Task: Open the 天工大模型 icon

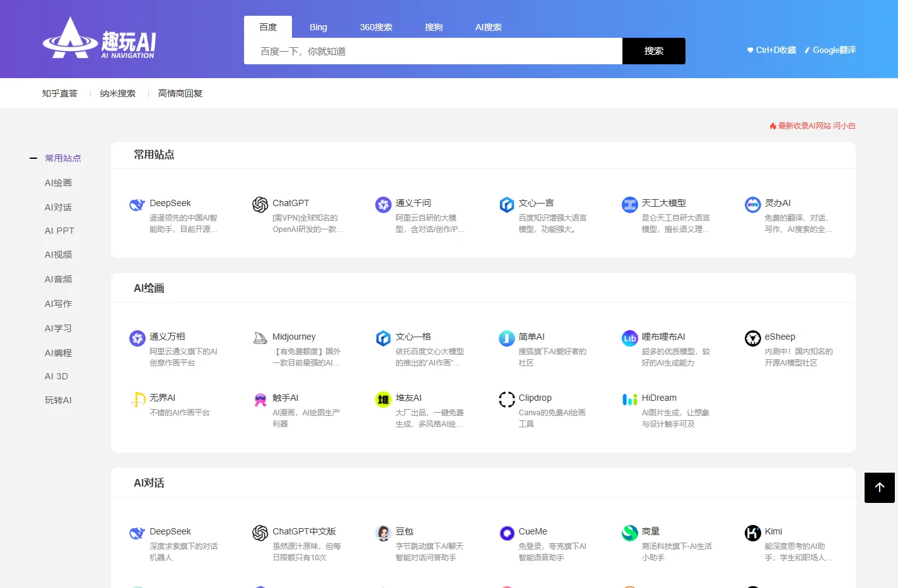Action: (630, 205)
